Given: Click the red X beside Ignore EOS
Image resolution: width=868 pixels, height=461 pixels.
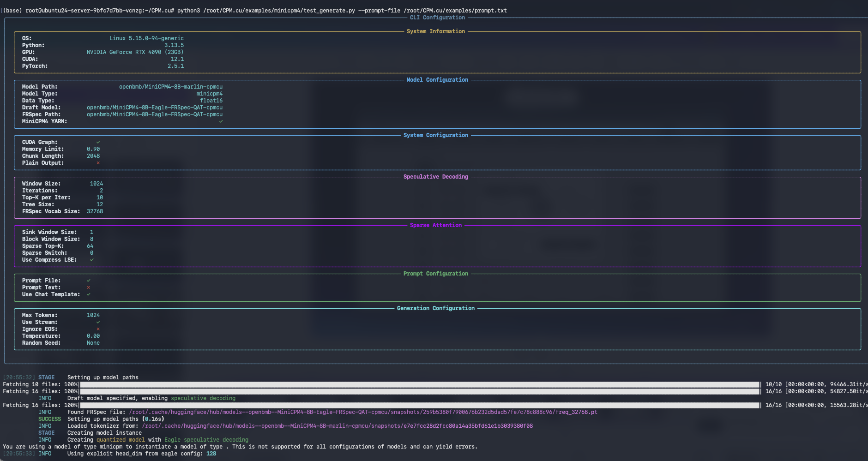Looking at the screenshot, I should click(x=98, y=329).
